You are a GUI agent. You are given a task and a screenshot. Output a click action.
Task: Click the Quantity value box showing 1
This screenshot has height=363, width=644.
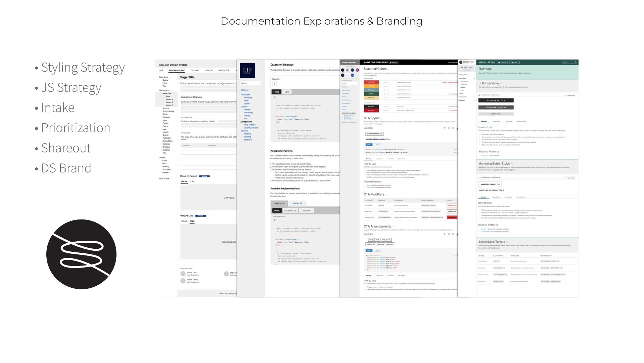pos(274,84)
